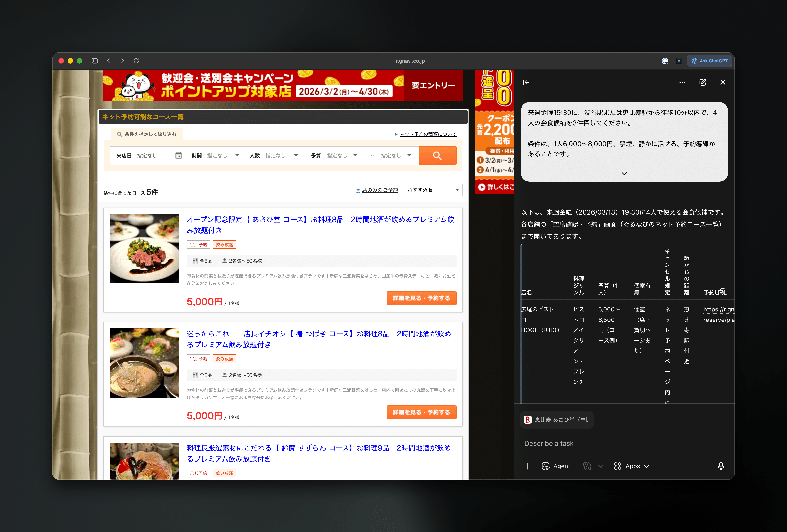
Task: Click plus icon to add attachment
Action: tap(528, 466)
